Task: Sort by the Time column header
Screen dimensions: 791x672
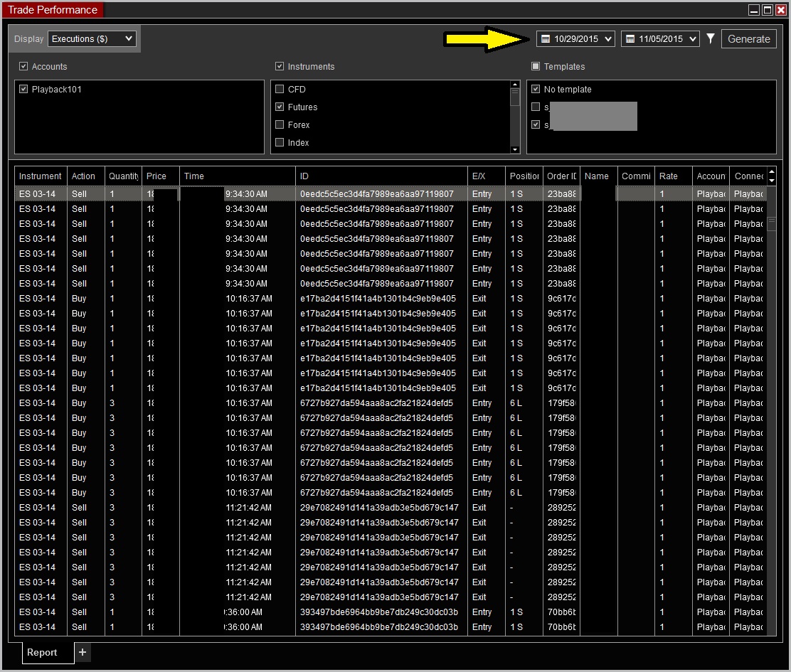Action: pos(237,176)
